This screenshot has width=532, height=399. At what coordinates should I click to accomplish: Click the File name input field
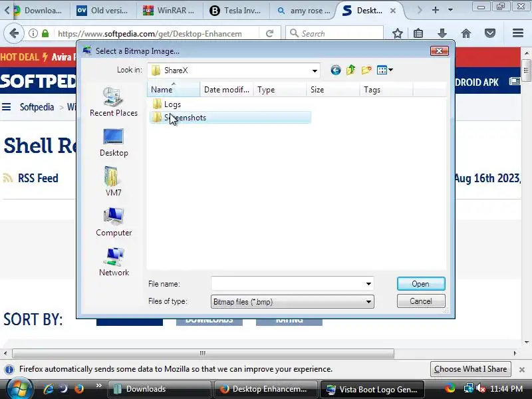[x=288, y=284]
